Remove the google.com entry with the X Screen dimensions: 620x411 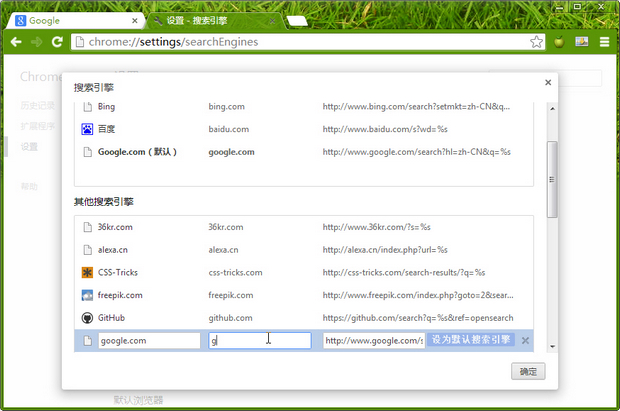tap(525, 341)
